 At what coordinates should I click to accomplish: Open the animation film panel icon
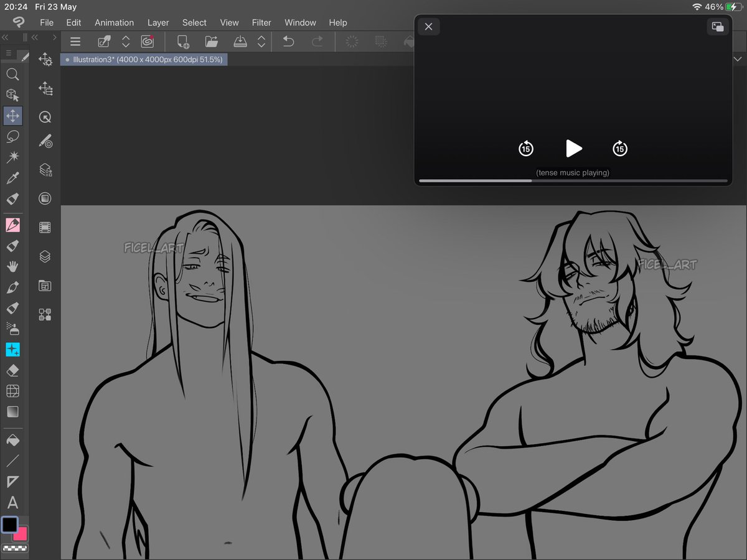pos(45,226)
